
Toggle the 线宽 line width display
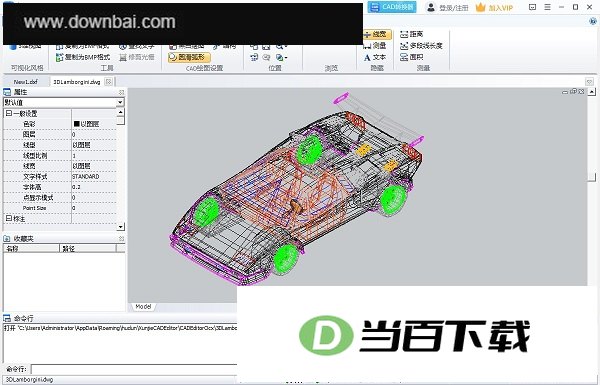(377, 34)
